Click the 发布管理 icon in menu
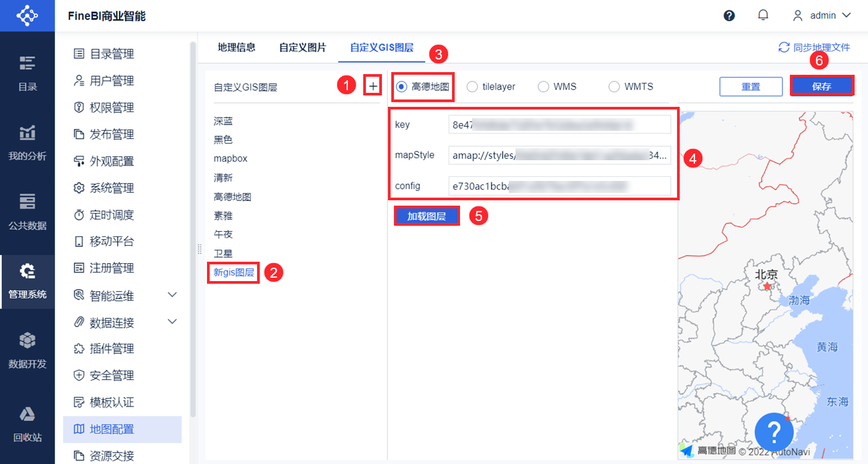This screenshot has height=464, width=868. (79, 134)
